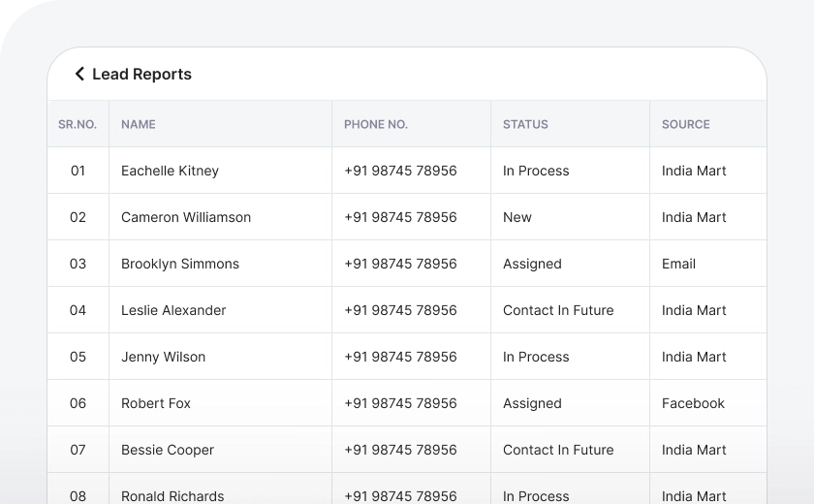Image resolution: width=814 pixels, height=504 pixels.
Task: Select the Eachelle Kitney lead name
Action: click(x=170, y=171)
